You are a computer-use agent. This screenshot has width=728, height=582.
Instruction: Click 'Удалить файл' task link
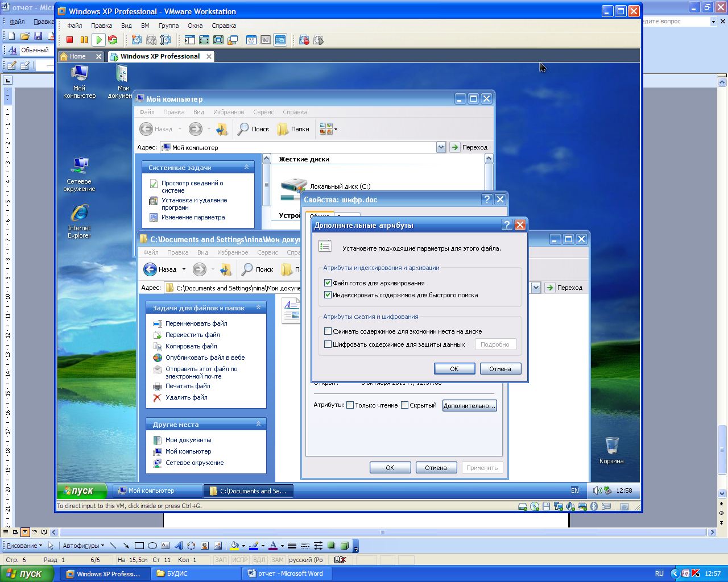pos(186,397)
